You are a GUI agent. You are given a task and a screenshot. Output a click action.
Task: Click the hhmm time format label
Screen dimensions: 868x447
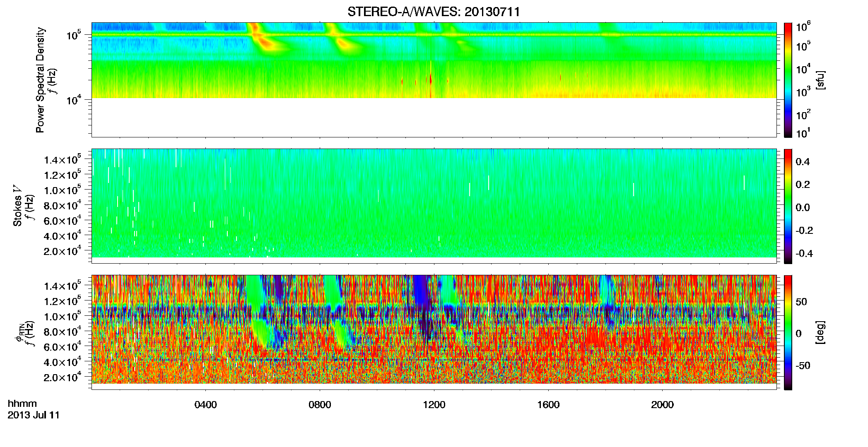[x=22, y=404]
